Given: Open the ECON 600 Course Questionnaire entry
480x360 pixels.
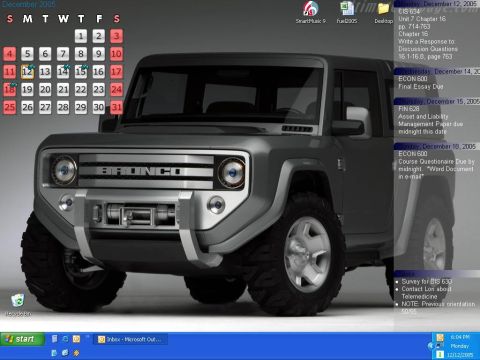Looking at the screenshot, I should pyautogui.click(x=436, y=165).
